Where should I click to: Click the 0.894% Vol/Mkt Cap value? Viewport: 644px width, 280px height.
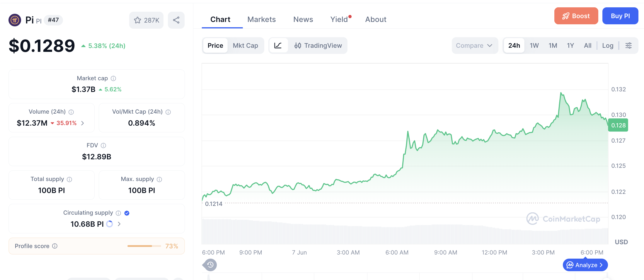pyautogui.click(x=142, y=123)
